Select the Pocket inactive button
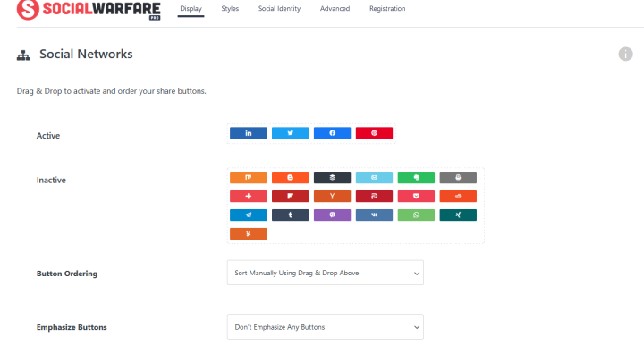Screen dimensions: 644x362 point(416,196)
